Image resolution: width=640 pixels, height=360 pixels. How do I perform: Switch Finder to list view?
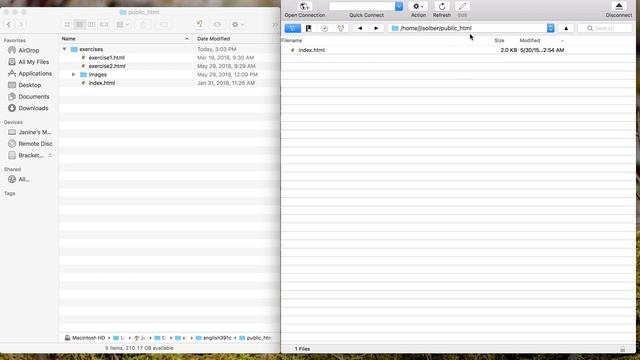(x=80, y=24)
